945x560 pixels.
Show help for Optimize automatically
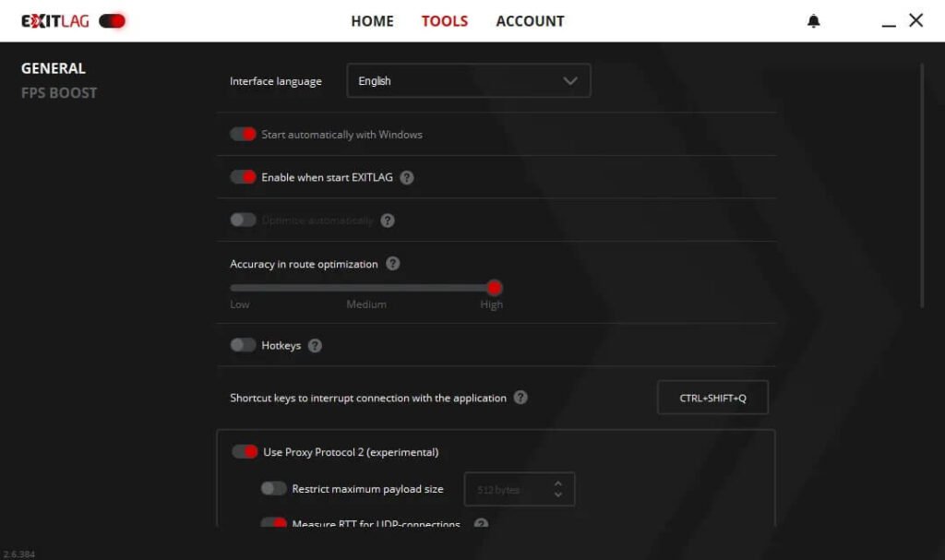(388, 220)
